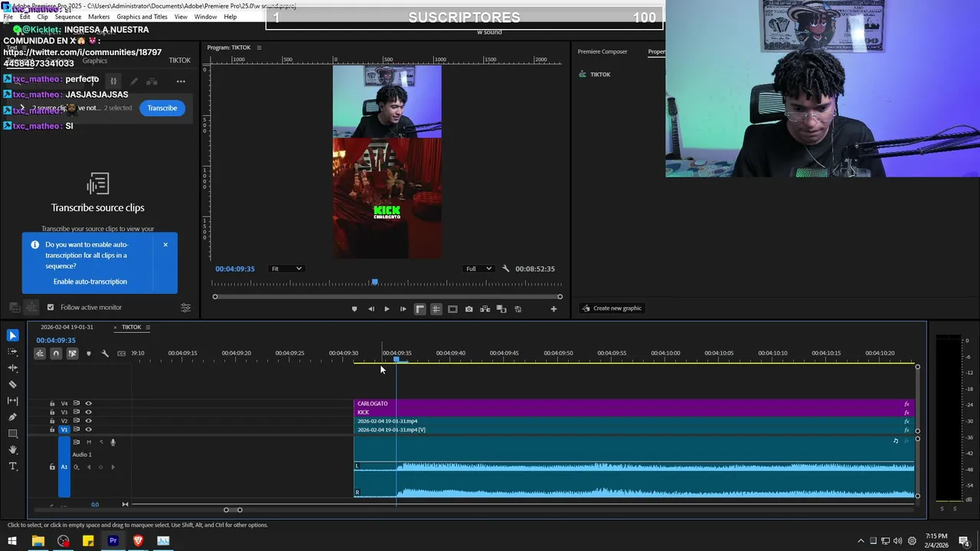Play the sequence in Program monitor
The image size is (980, 551).
pos(387,309)
